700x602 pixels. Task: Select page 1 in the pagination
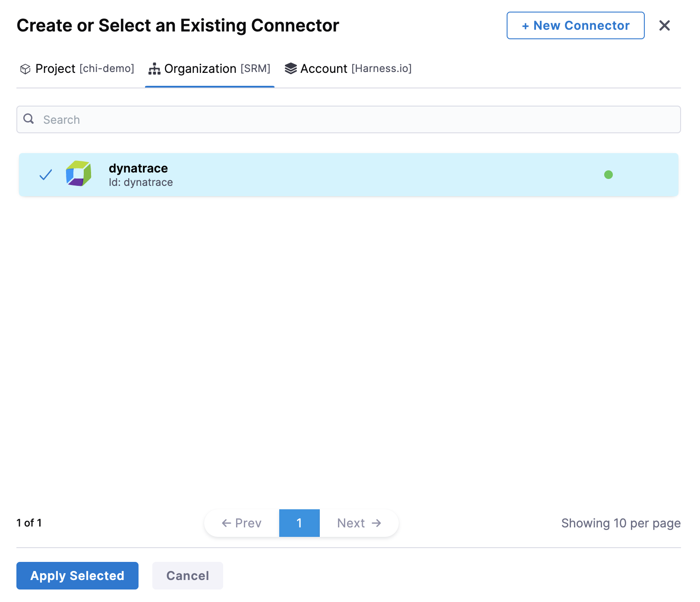(x=299, y=523)
